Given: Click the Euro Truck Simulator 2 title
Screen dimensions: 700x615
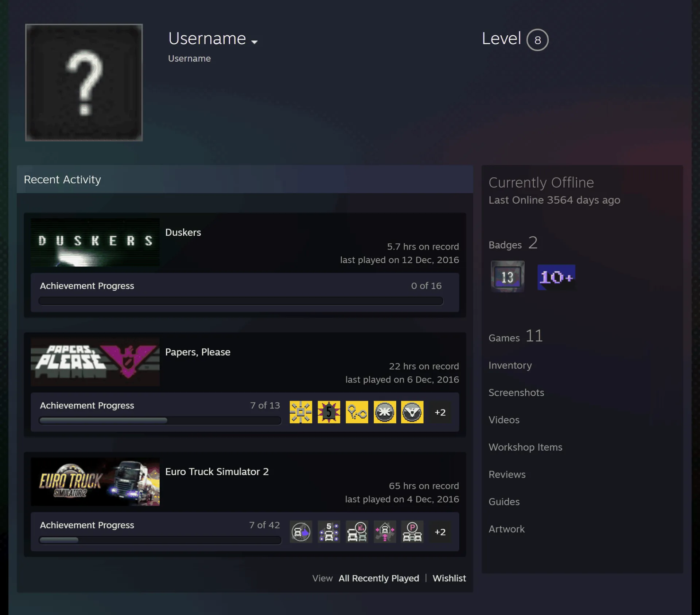Looking at the screenshot, I should pyautogui.click(x=217, y=471).
